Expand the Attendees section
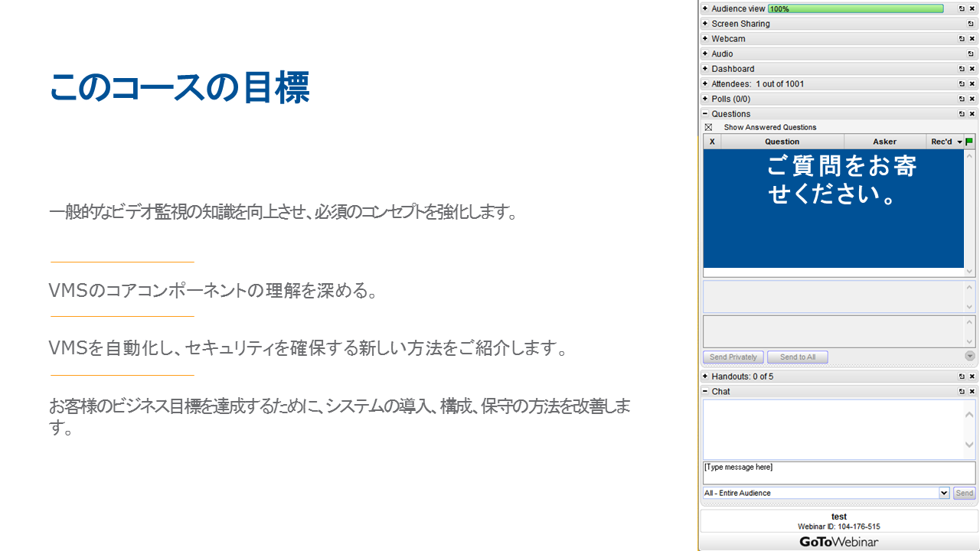The image size is (980, 551). pyautogui.click(x=705, y=83)
